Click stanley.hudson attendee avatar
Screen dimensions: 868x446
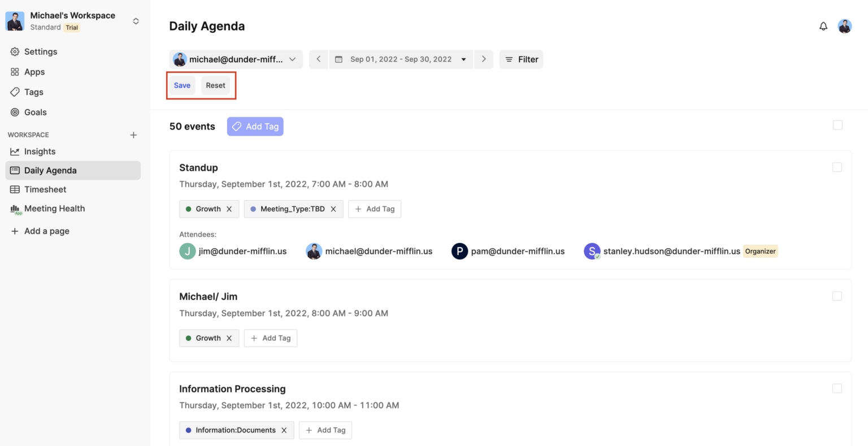click(x=592, y=251)
